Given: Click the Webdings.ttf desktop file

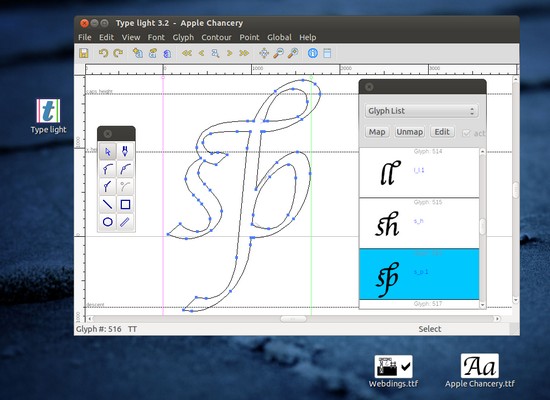Looking at the screenshot, I should pyautogui.click(x=393, y=371).
